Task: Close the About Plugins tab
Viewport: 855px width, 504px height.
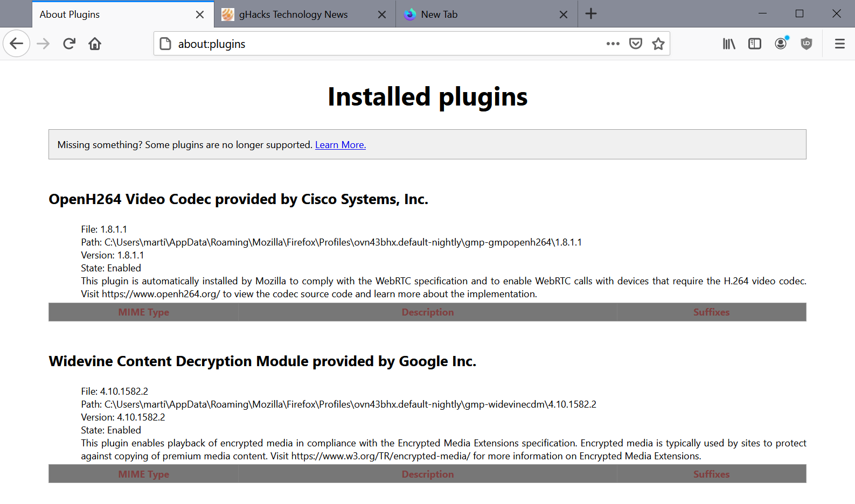Action: coord(200,15)
